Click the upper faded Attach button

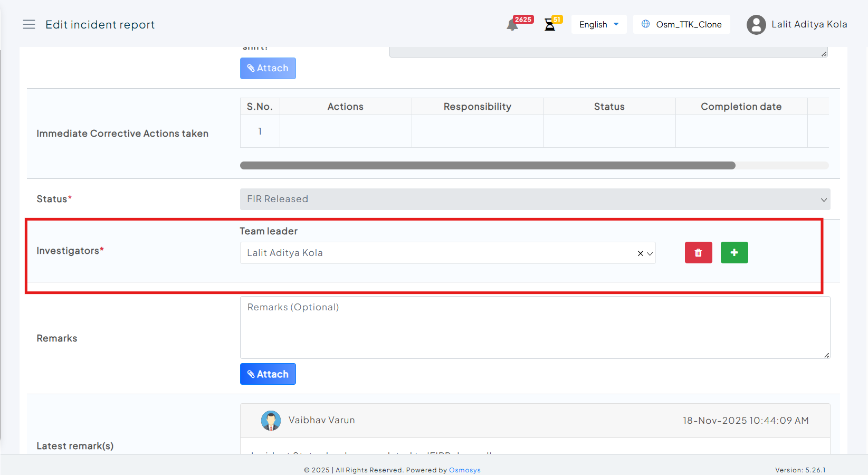point(268,69)
